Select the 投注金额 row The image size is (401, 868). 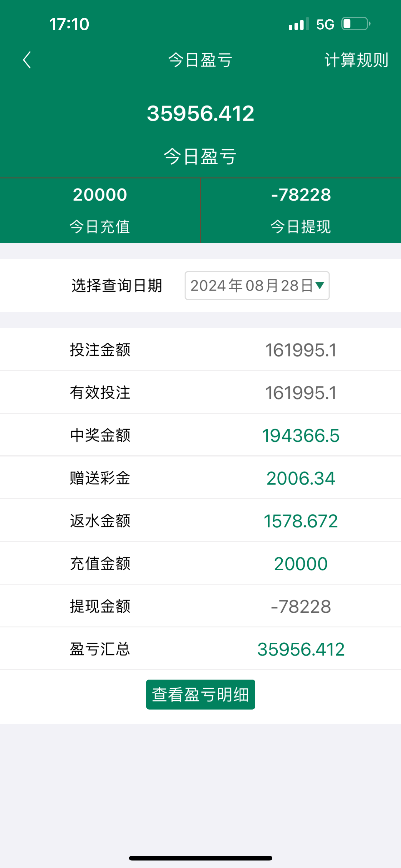(200, 350)
